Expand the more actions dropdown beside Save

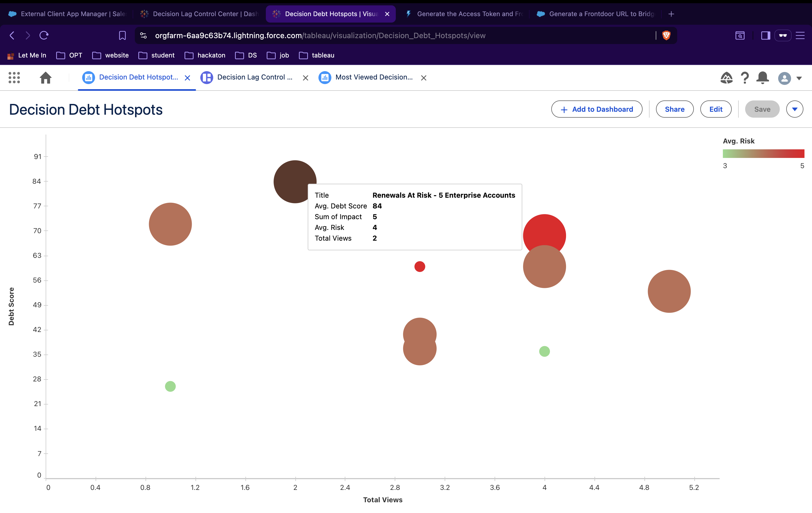795,109
